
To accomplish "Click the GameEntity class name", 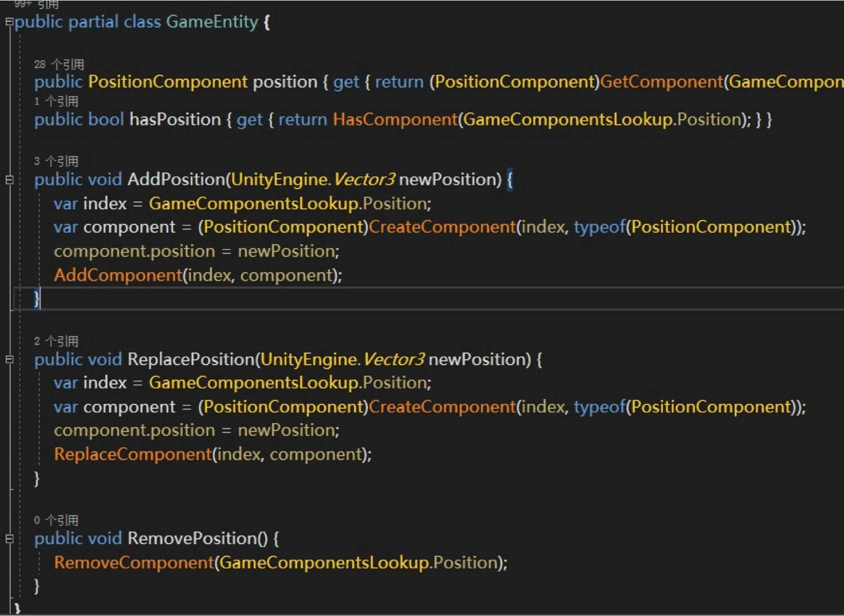I will coord(212,22).
